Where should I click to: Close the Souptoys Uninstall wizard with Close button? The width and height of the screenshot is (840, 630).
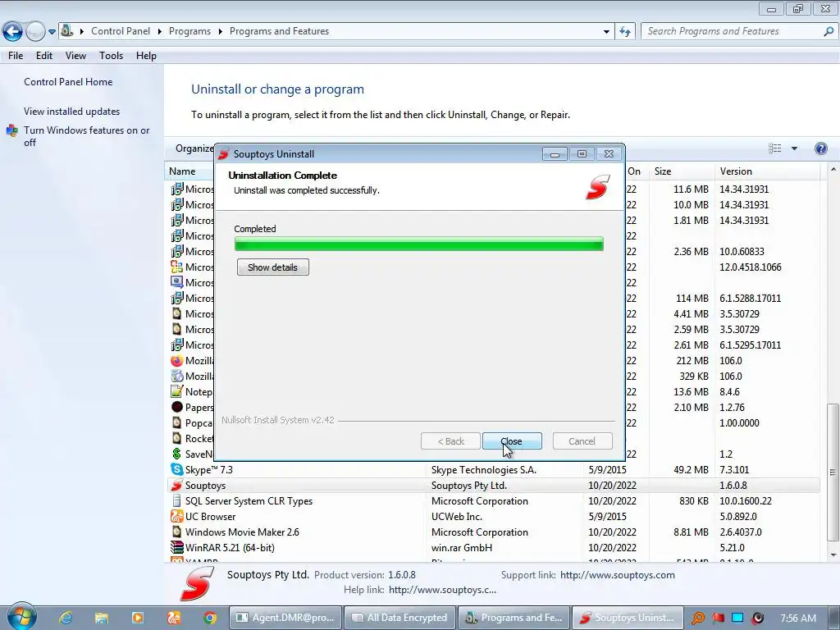(512, 441)
